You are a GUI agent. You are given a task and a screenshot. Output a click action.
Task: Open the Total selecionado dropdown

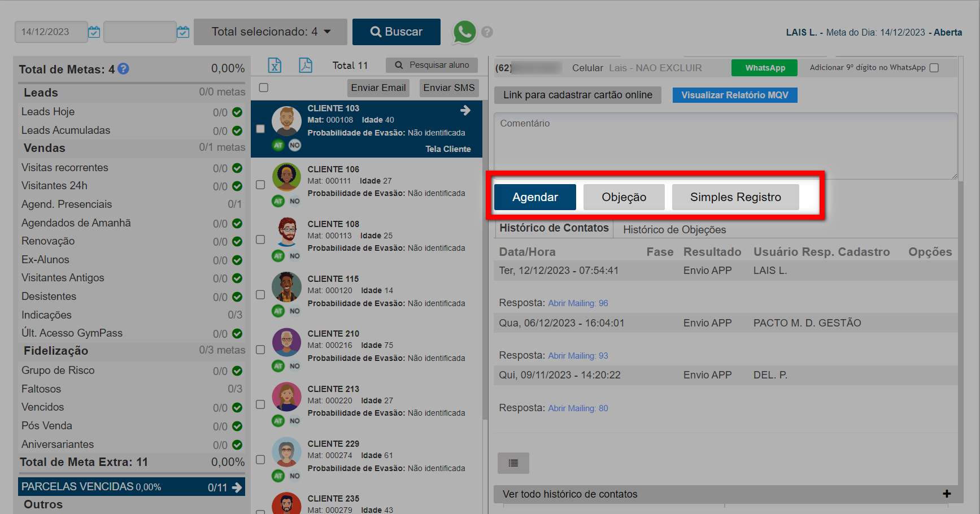click(x=270, y=32)
